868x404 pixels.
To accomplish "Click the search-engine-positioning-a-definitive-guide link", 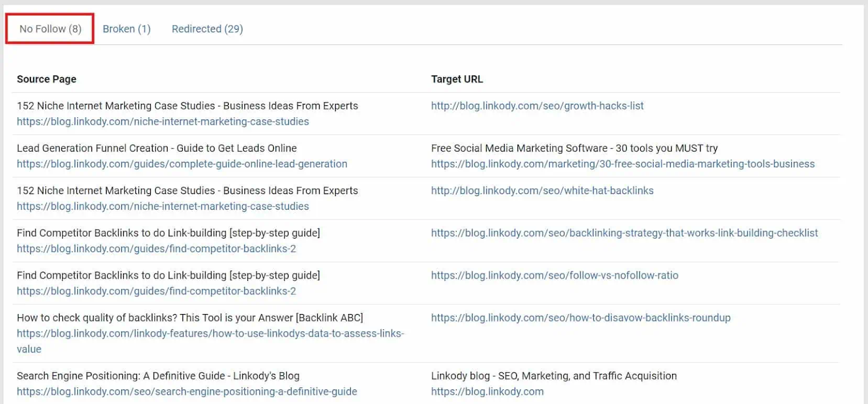I will pos(187,391).
